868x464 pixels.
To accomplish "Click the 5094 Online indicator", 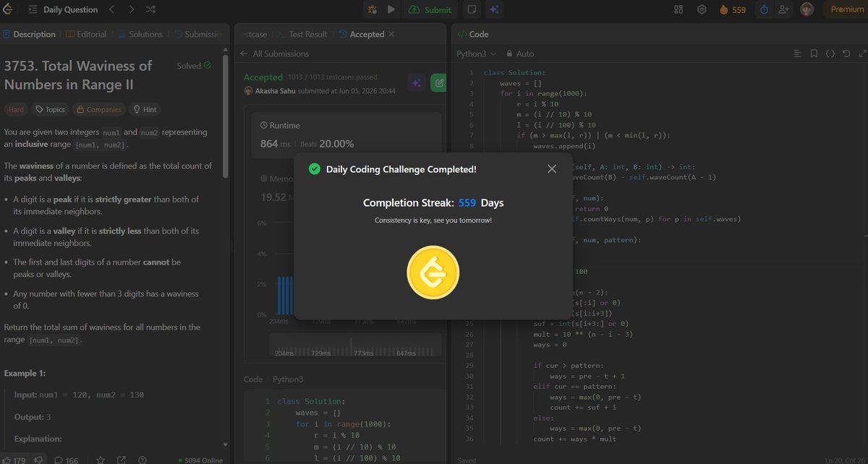I will coord(200,460).
